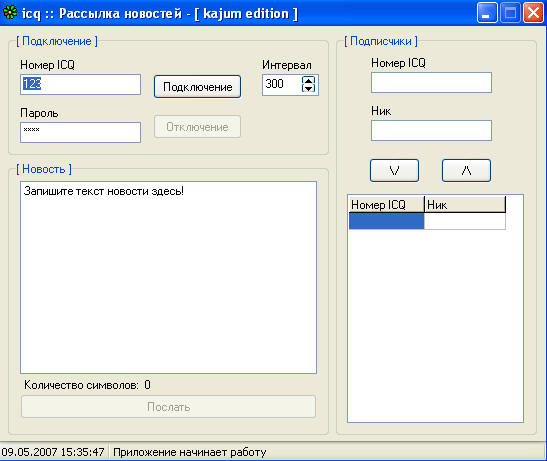
Task: Add subscriber with the V arrow button
Action: (x=394, y=170)
